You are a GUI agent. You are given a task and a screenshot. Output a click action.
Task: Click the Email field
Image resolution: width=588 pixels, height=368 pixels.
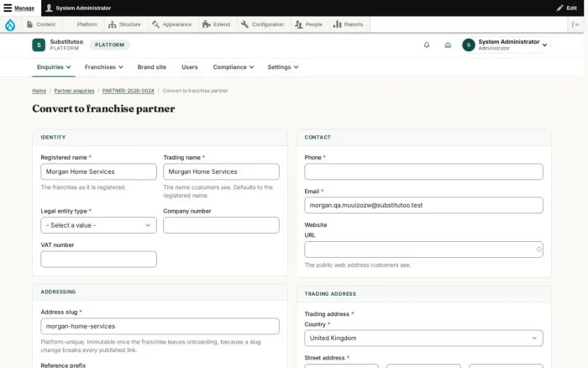[423, 205]
